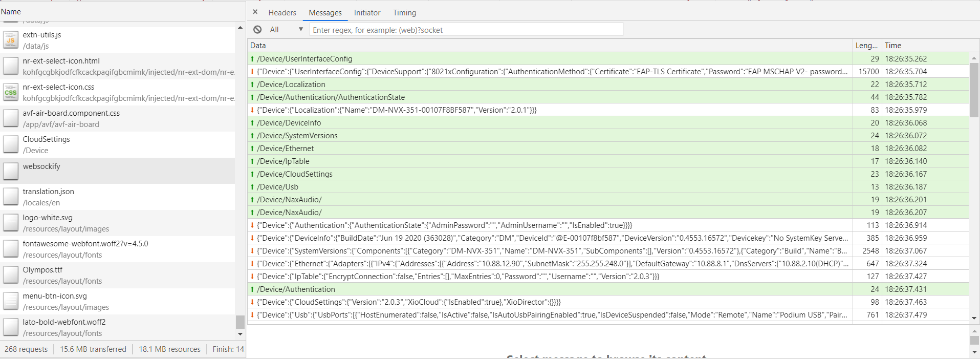
Task: Open the Timing tab
Action: coord(404,13)
